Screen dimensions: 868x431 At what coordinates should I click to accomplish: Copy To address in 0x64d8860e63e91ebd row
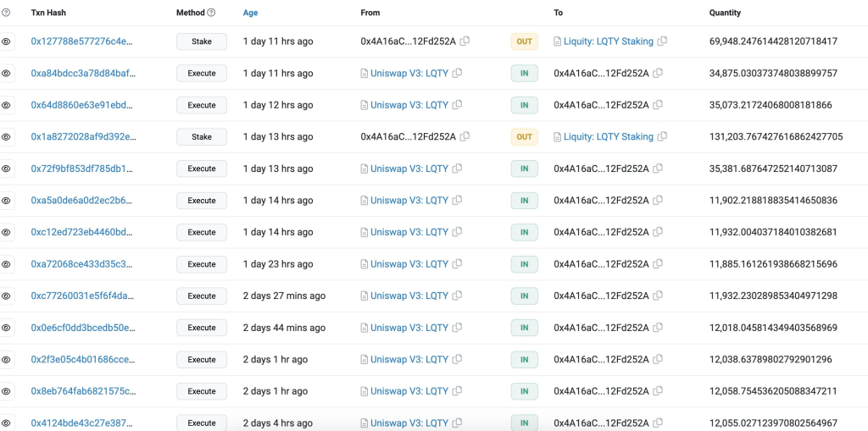[x=658, y=104]
